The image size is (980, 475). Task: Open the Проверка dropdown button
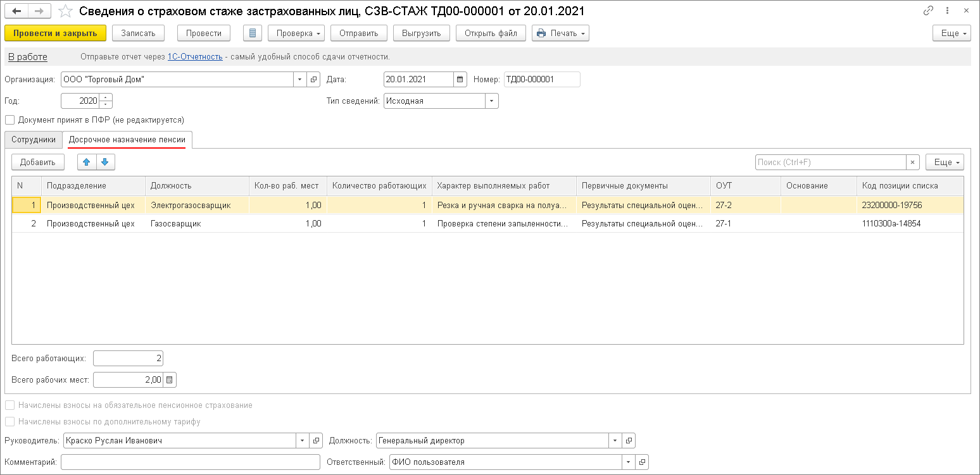click(296, 33)
